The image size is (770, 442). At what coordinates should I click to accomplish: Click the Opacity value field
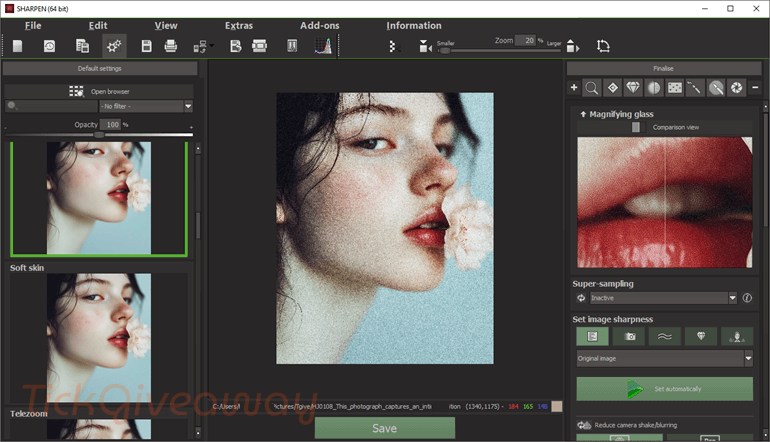(x=110, y=125)
